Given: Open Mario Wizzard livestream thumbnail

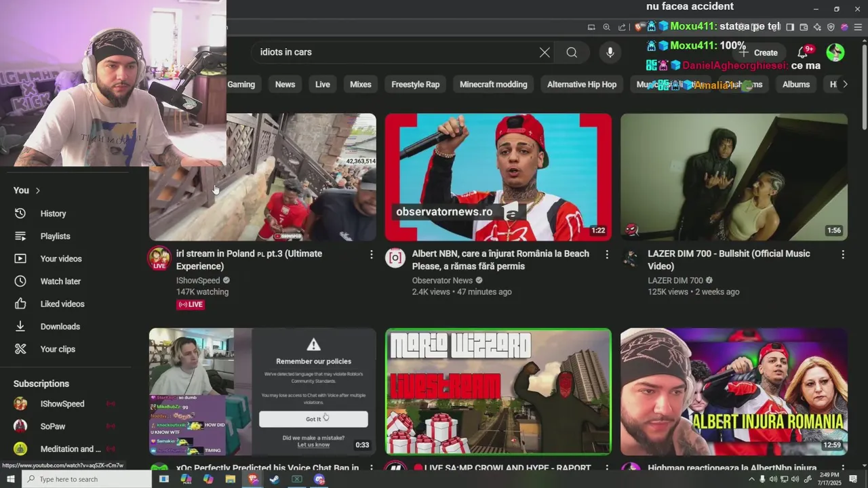Looking at the screenshot, I should click(498, 391).
